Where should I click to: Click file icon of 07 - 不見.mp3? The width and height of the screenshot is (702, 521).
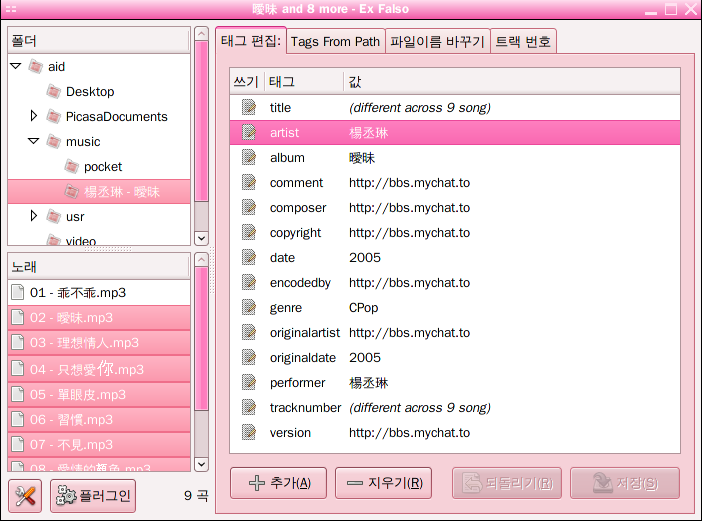18,444
